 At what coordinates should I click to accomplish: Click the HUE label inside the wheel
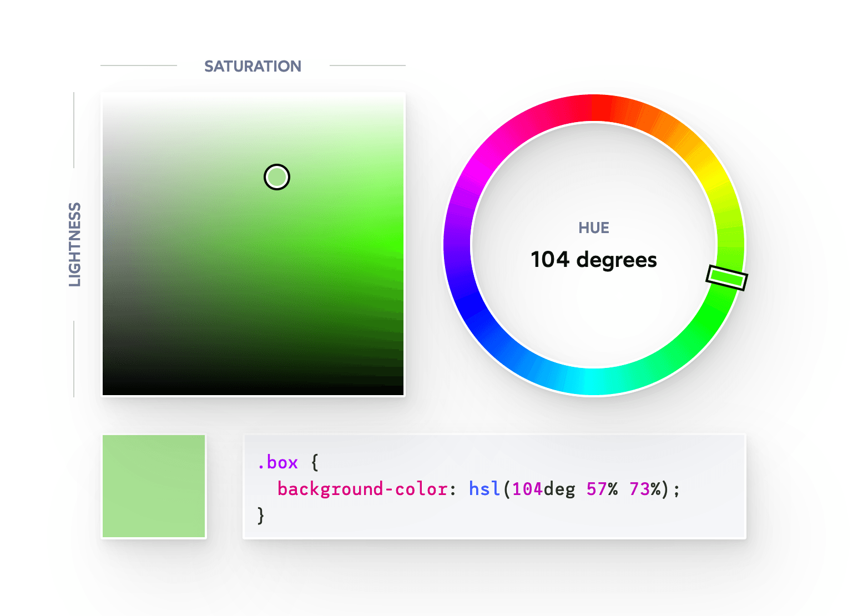click(593, 228)
